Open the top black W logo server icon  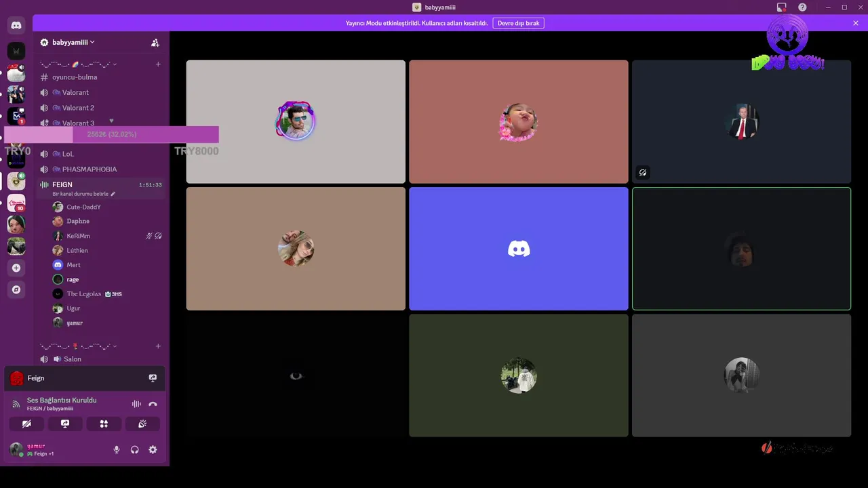click(16, 51)
